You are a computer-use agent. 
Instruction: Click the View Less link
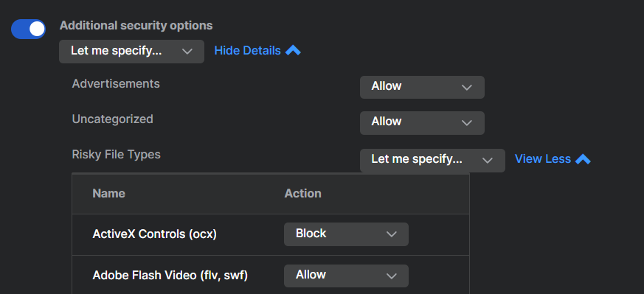tap(553, 159)
